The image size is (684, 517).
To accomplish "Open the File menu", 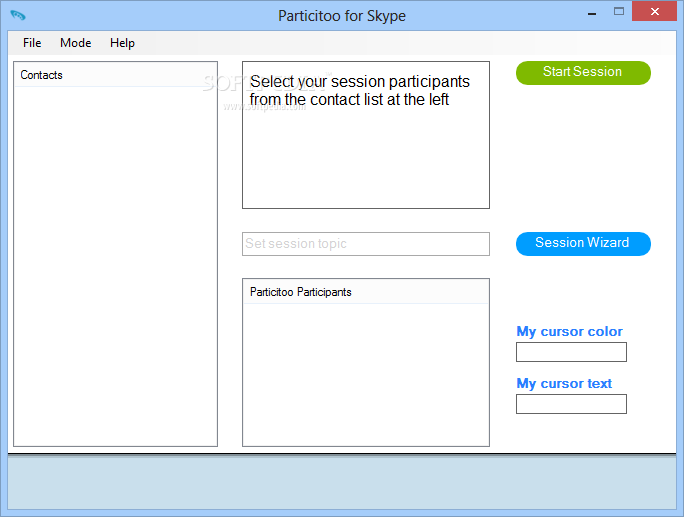I will 32,43.
